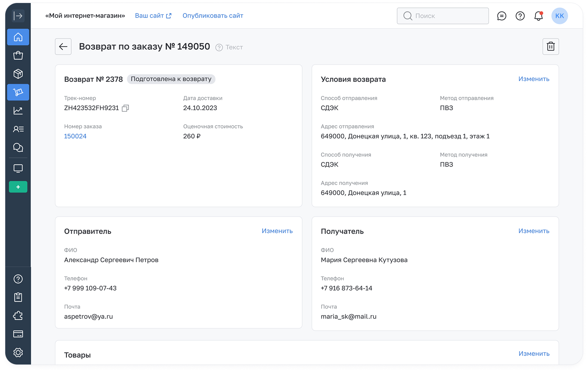The image size is (588, 372).
Task: Copy the tracking number ZH423532FH9231
Action: tap(125, 108)
